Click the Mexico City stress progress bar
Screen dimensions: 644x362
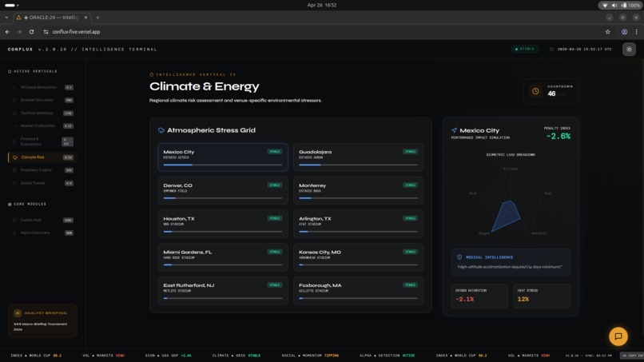(x=223, y=165)
